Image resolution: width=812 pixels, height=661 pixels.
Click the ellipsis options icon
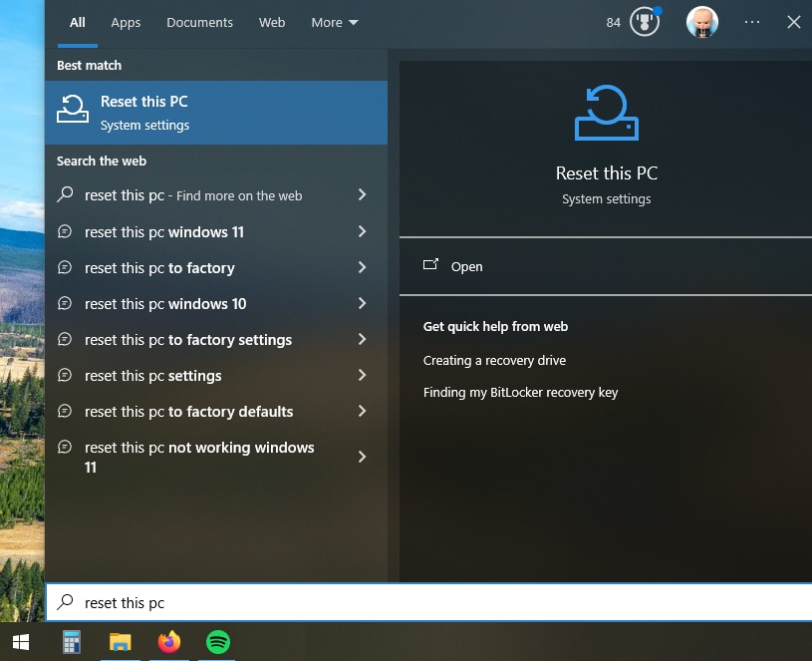tap(751, 21)
